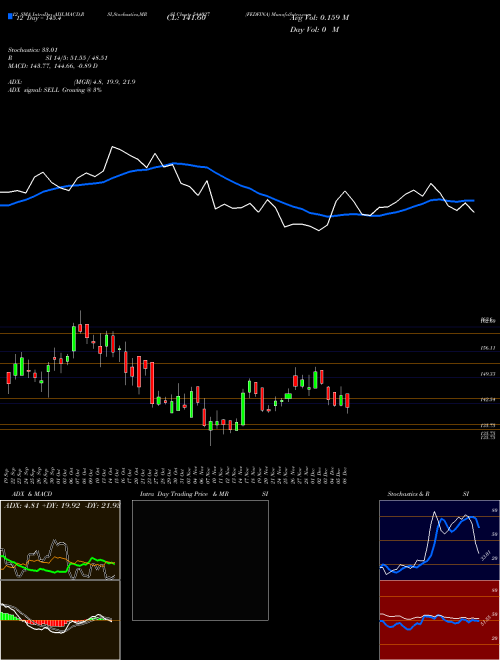Click the long red candle in late October
This screenshot has width=500, height=660.
tap(152, 383)
